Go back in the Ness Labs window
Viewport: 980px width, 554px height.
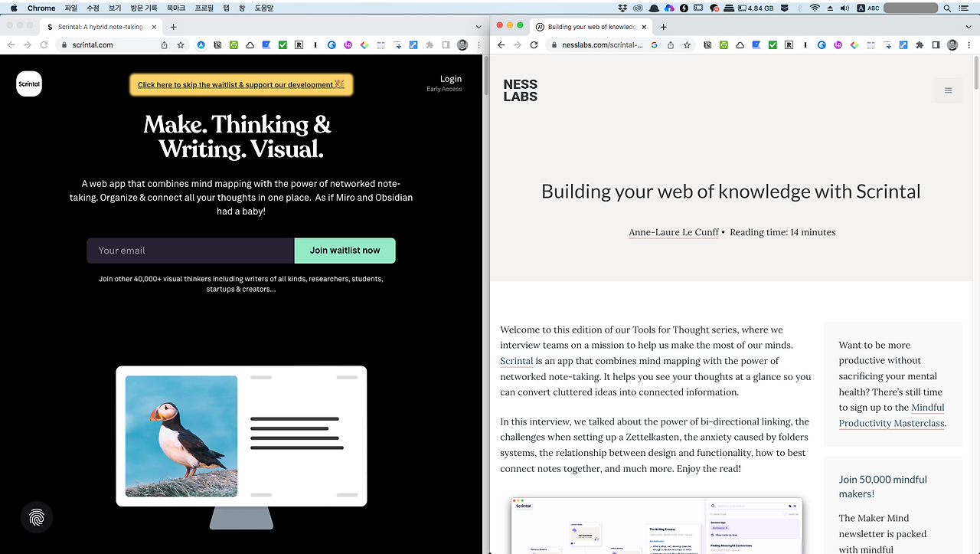click(501, 45)
